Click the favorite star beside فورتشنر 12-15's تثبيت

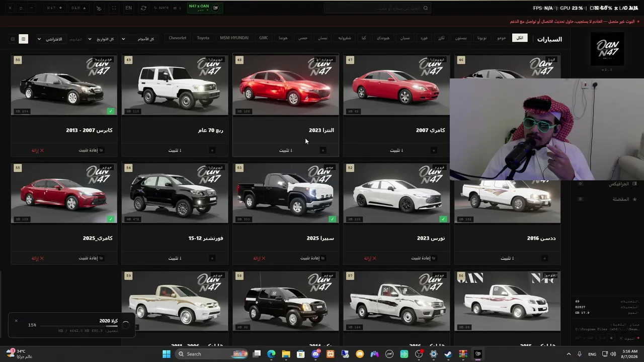click(212, 258)
